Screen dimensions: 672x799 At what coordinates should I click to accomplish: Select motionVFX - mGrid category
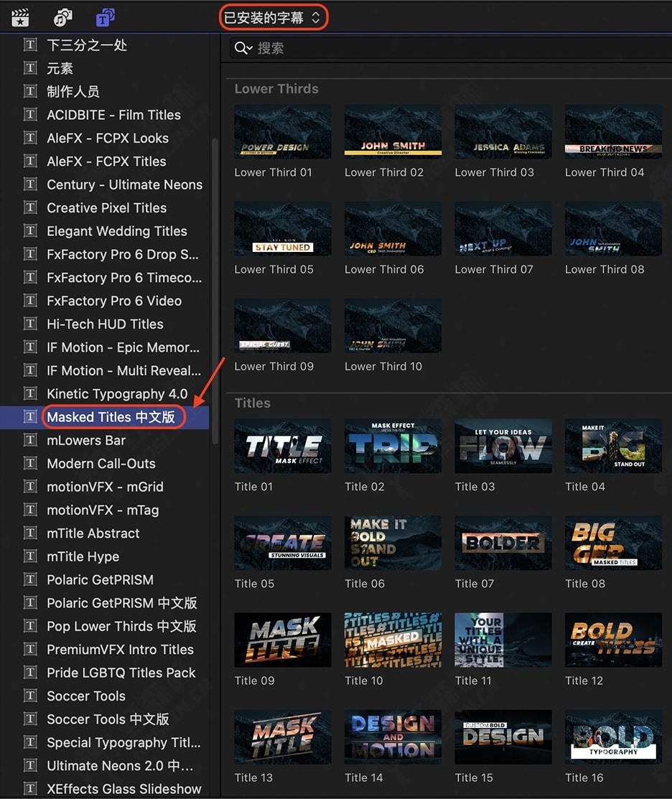point(104,487)
